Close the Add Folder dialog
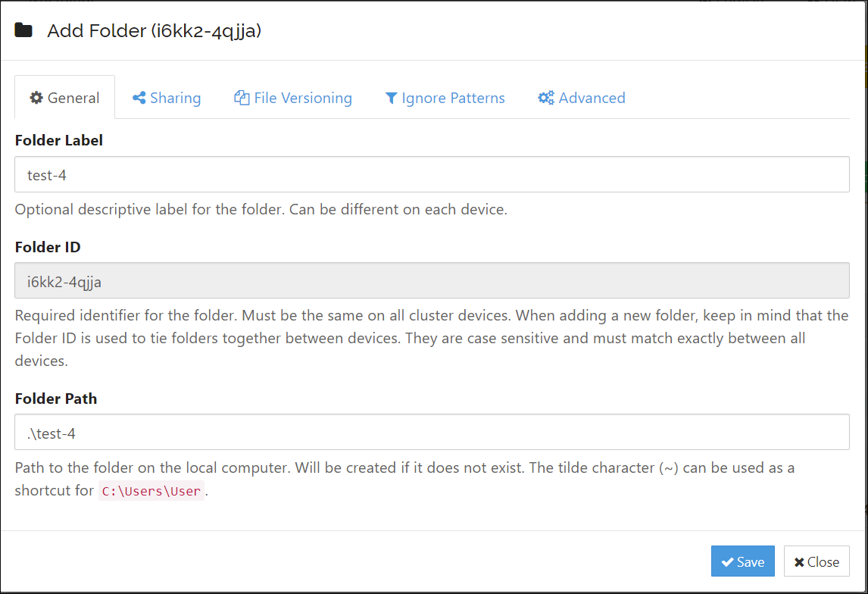Viewport: 868px width, 594px height. (816, 561)
